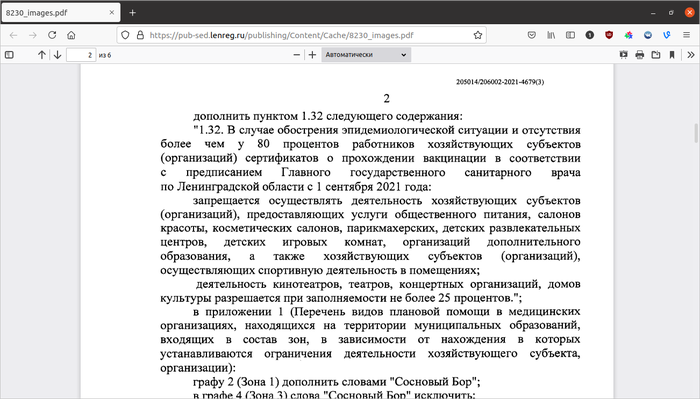Download the PDF file

(x=656, y=55)
